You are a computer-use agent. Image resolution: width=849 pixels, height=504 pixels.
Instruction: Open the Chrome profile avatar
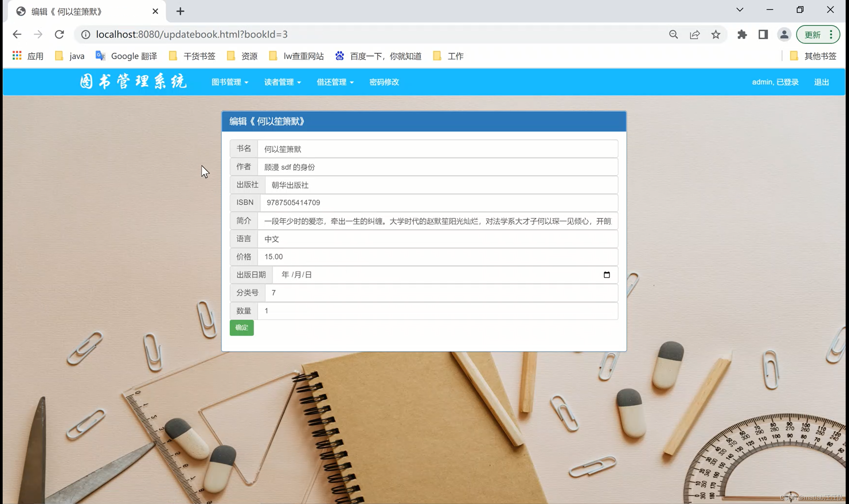tap(784, 34)
